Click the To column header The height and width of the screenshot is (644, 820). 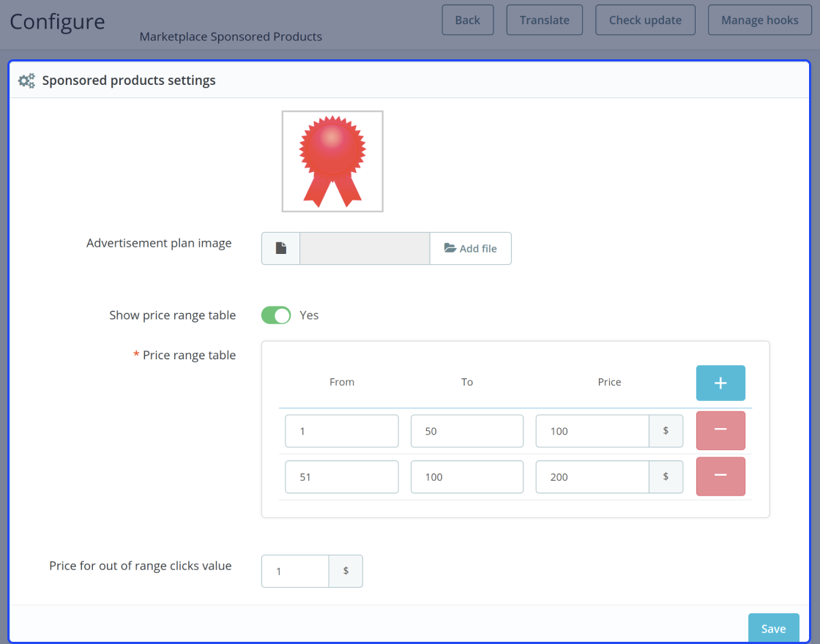[x=467, y=382]
